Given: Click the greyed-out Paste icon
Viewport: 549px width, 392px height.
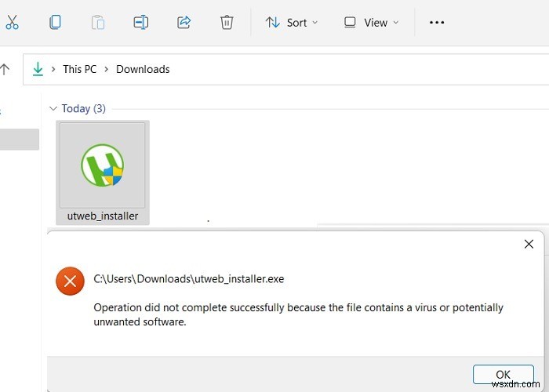Looking at the screenshot, I should [x=98, y=23].
